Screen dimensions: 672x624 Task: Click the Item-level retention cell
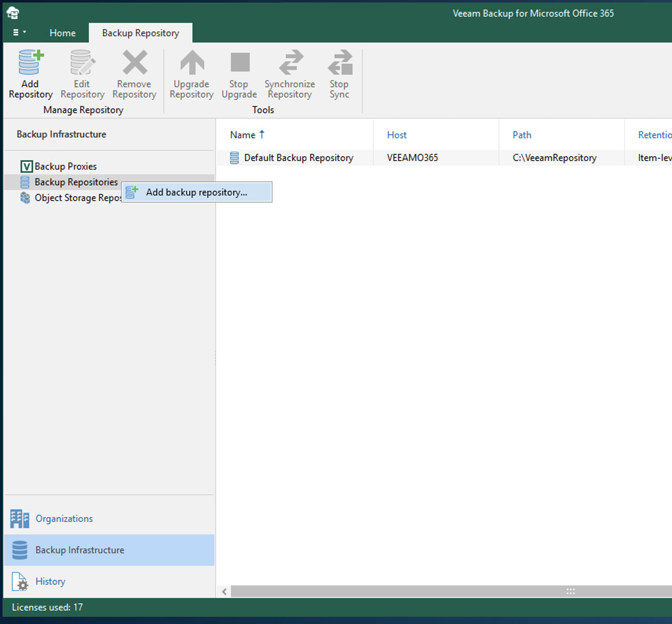655,158
